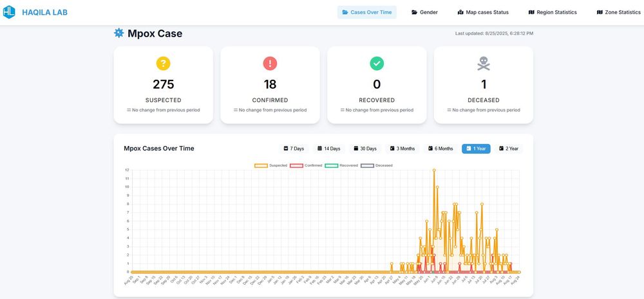
Task: Navigate to Zone Statistics
Action: coord(618,12)
